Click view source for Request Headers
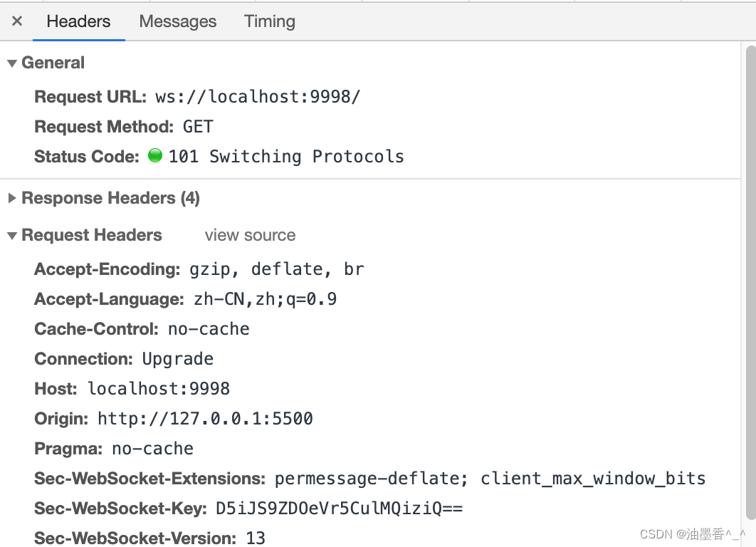 coord(250,235)
